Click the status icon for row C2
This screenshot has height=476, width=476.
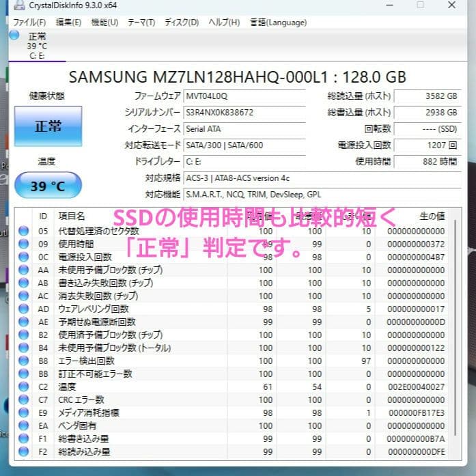tap(23, 387)
